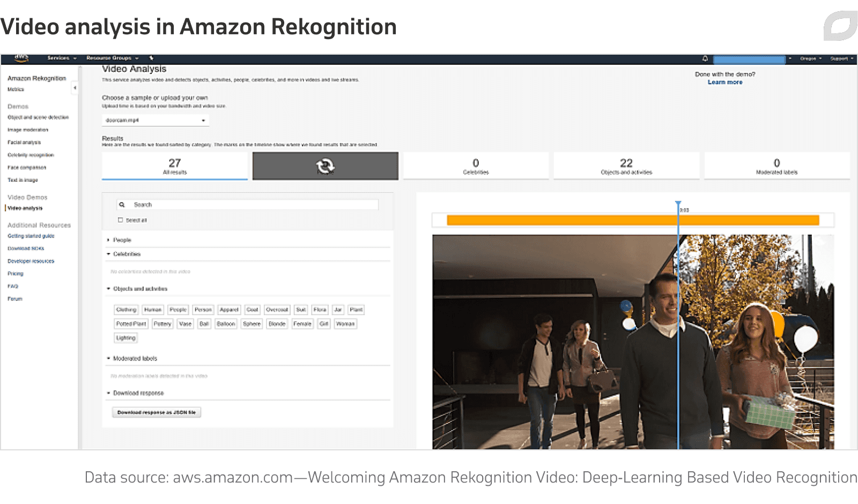Click the Learn more link
Image resolution: width=858 pixels, height=504 pixels.
coord(725,82)
